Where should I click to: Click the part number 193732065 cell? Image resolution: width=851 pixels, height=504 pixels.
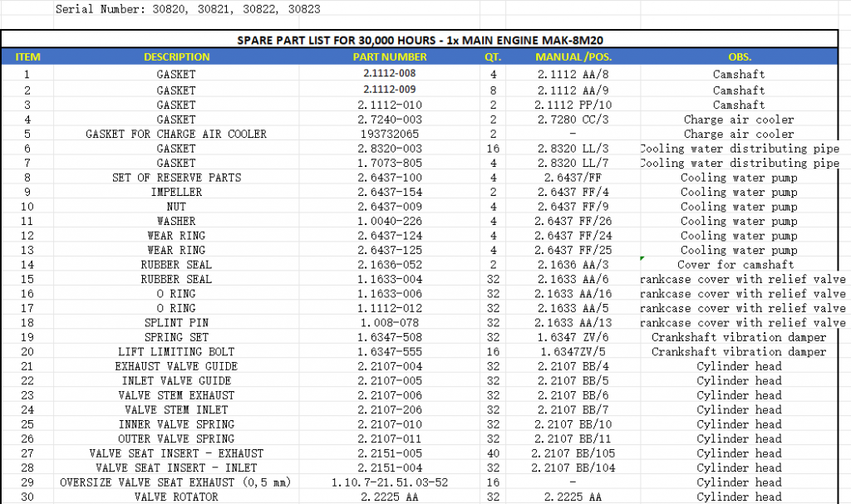pyautogui.click(x=390, y=135)
